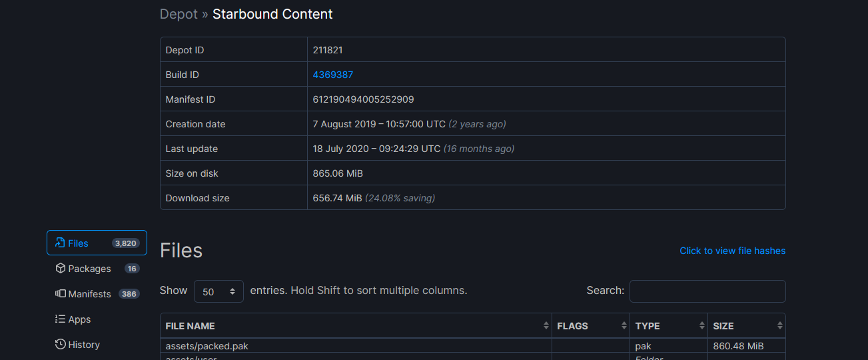Viewport: 868px width, 360px height.
Task: Click the Build ID label cell
Action: coord(234,75)
